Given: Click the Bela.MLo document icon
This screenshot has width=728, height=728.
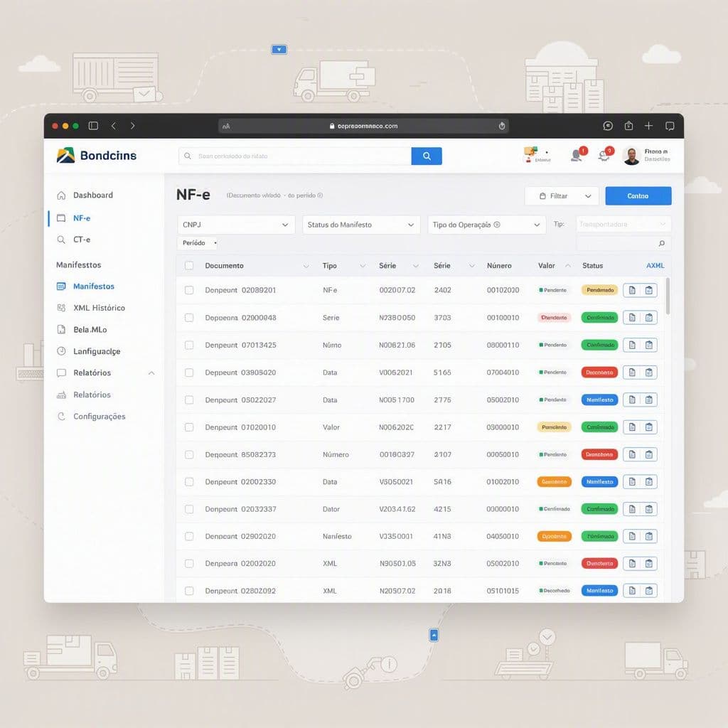Looking at the screenshot, I should click(x=61, y=330).
